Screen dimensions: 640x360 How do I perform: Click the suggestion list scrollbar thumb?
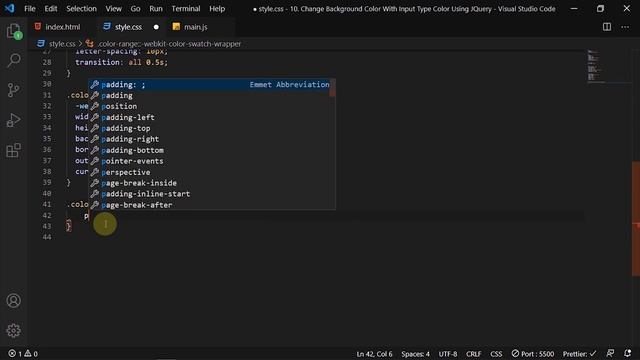pos(333,88)
